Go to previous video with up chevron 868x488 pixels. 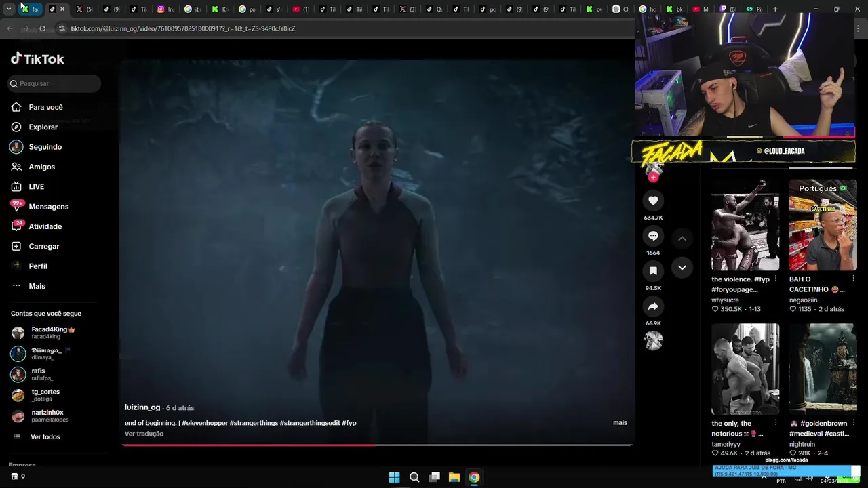(x=682, y=239)
